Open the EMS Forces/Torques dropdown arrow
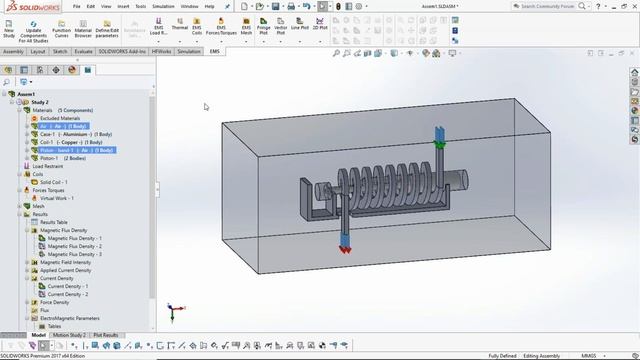The width and height of the screenshot is (640, 360). 221,41
